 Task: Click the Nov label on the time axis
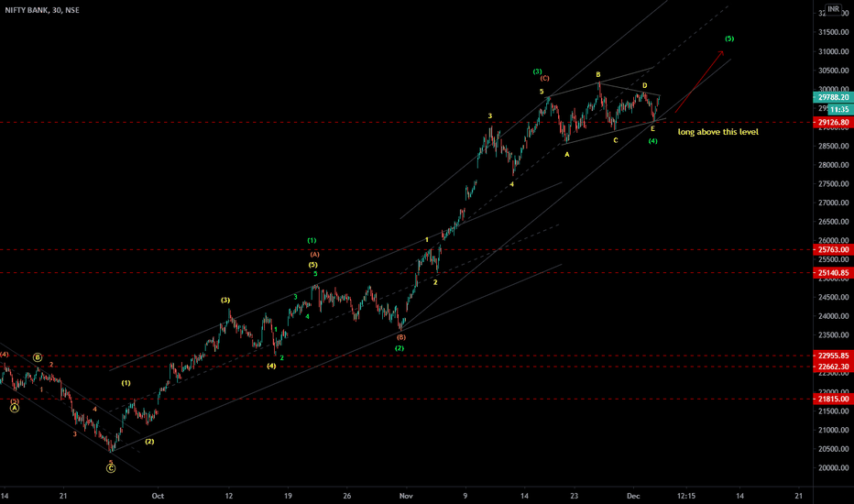click(x=406, y=496)
